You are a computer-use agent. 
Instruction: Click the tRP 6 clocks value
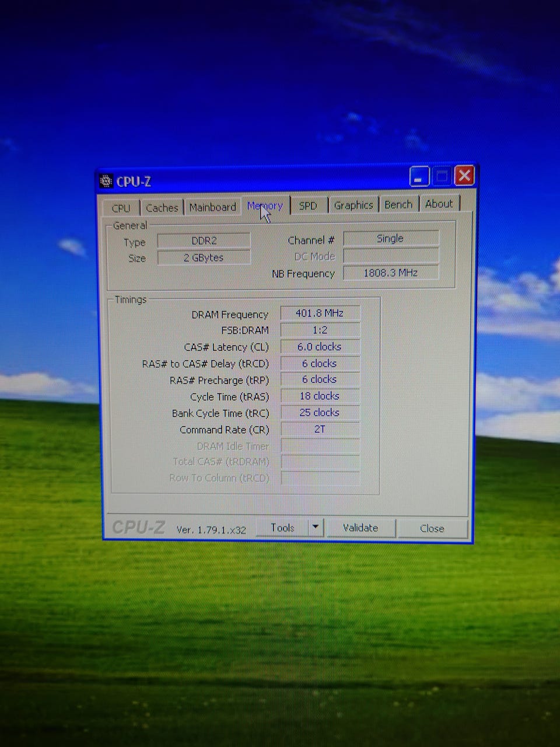point(320,379)
